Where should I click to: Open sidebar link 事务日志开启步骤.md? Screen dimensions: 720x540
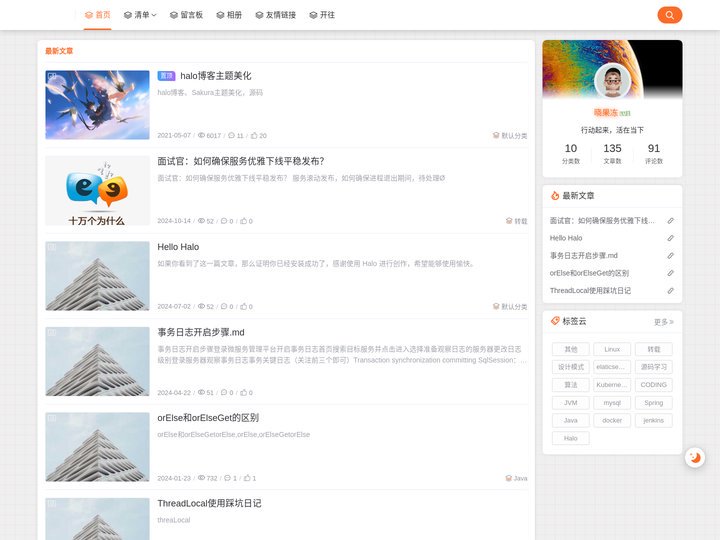(x=584, y=255)
